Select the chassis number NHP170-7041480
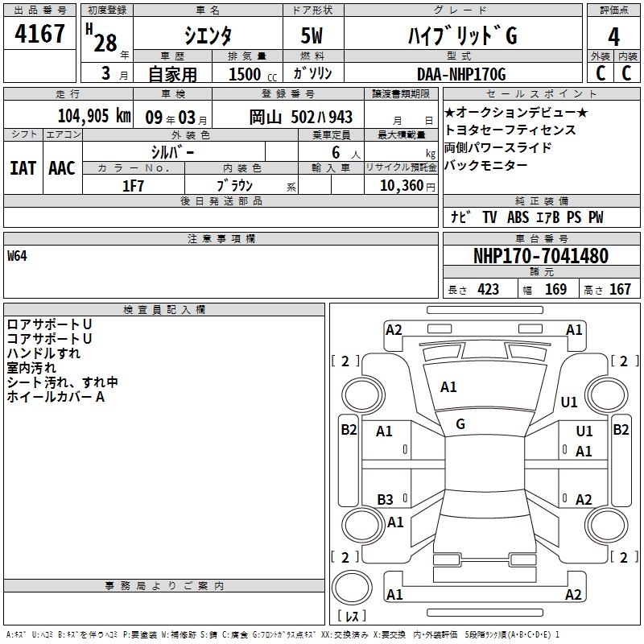644x644 pixels. pyautogui.click(x=541, y=256)
